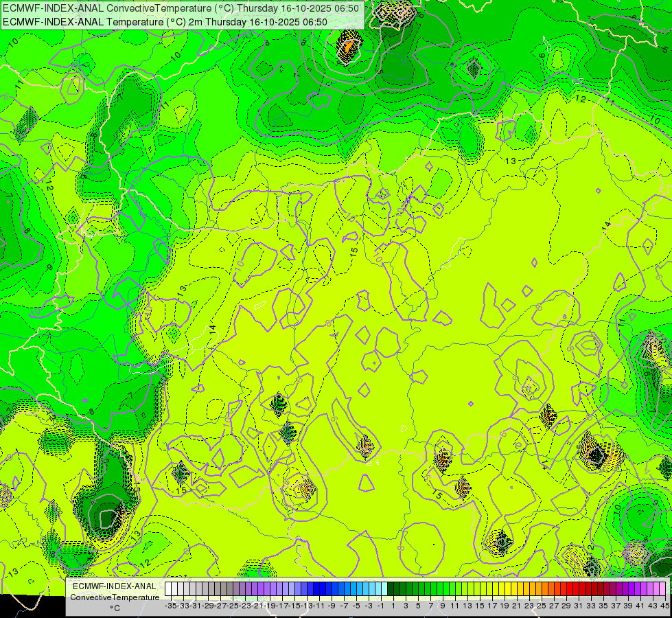Click the -9 legend scale value

[332, 606]
